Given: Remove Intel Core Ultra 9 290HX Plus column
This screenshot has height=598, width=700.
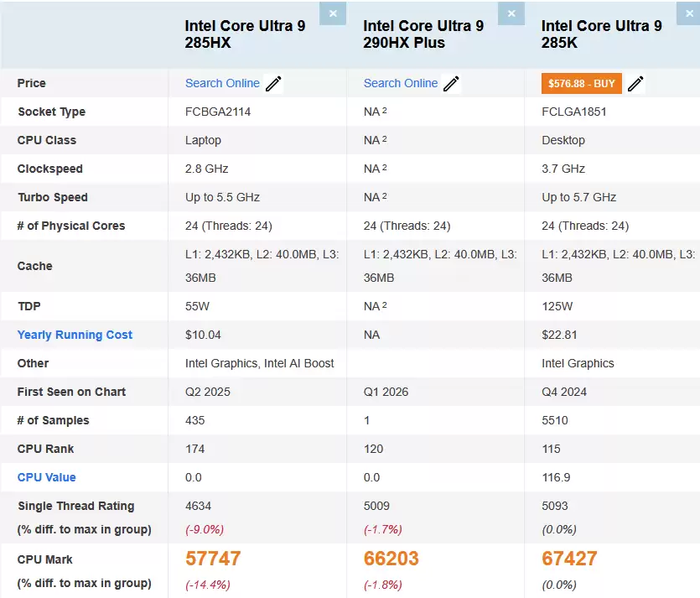Looking at the screenshot, I should pos(511,13).
